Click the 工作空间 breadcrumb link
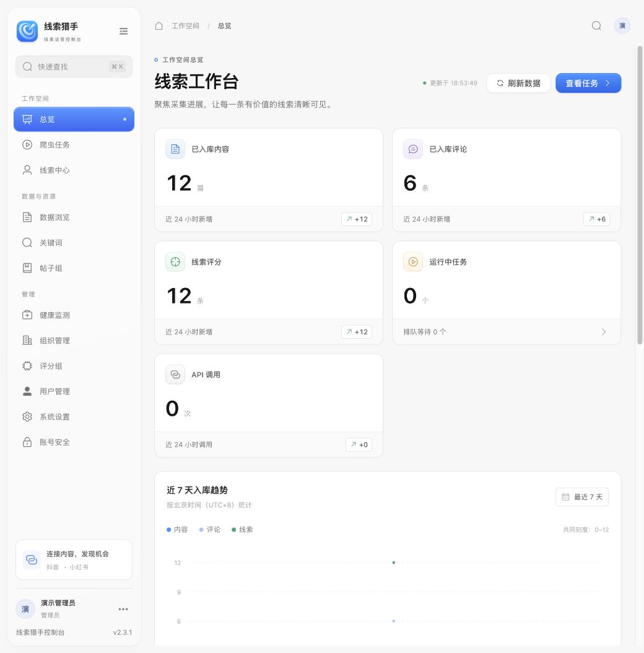 [x=185, y=26]
